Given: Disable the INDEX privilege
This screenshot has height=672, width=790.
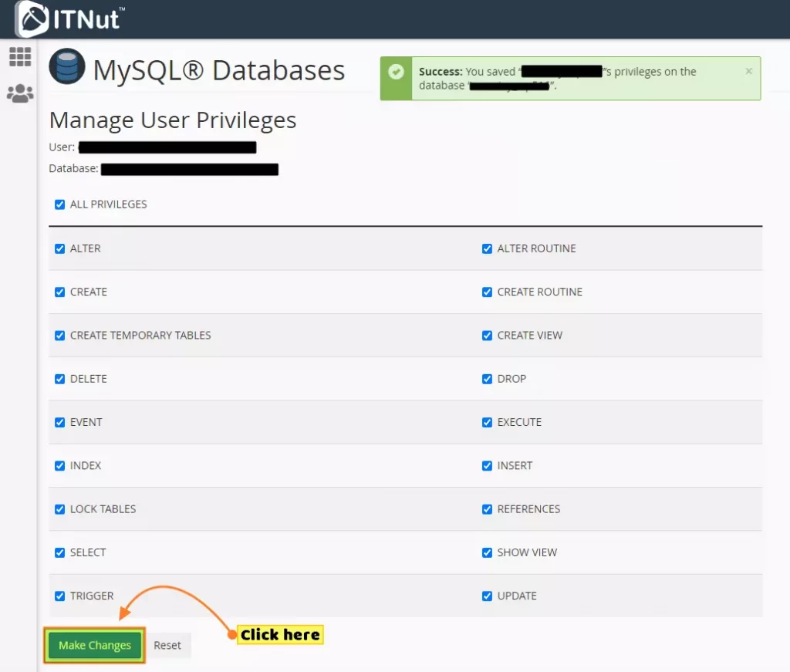Looking at the screenshot, I should 59,465.
